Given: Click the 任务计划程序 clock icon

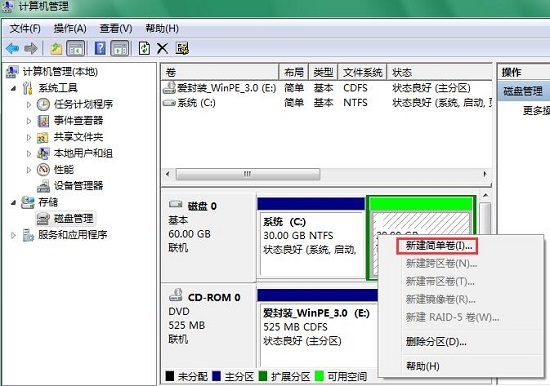Looking at the screenshot, I should pos(43,104).
